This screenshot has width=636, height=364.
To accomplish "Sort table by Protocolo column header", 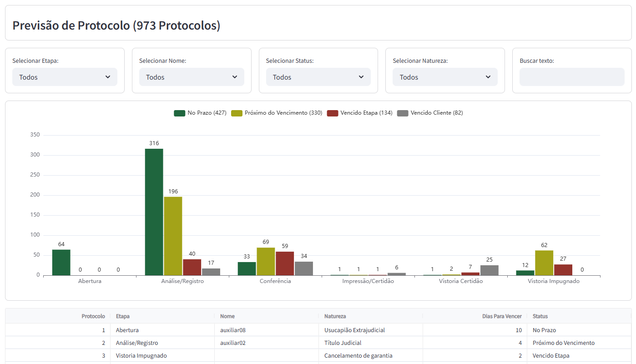I will [x=93, y=316].
